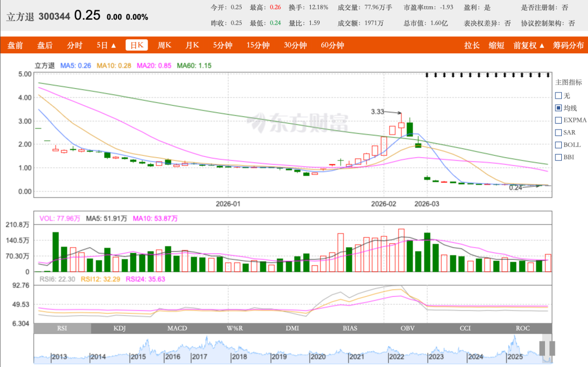Screen dimensions: 588x367
Task: Click the rightmost double-arrow marker above the chart
Action: pyautogui.click(x=548, y=75)
